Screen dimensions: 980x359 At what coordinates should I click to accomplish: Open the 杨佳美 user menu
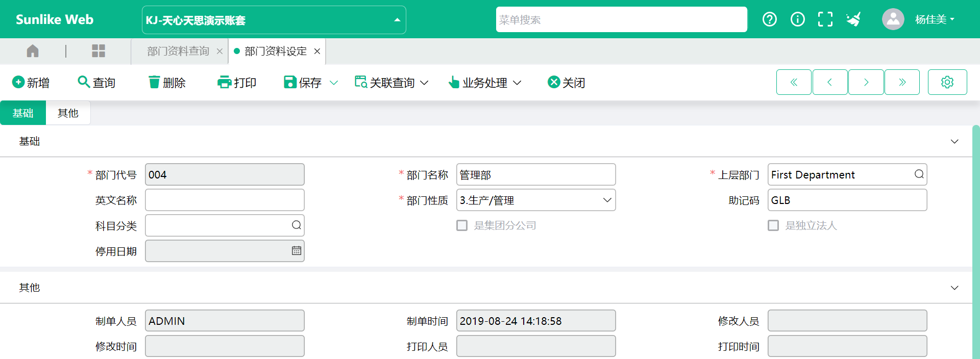tap(935, 19)
